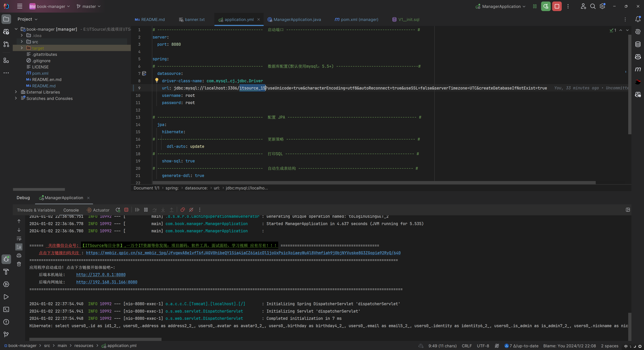Switch to pom.xml (manager) tab
The width and height of the screenshot is (644, 350).
click(x=357, y=19)
